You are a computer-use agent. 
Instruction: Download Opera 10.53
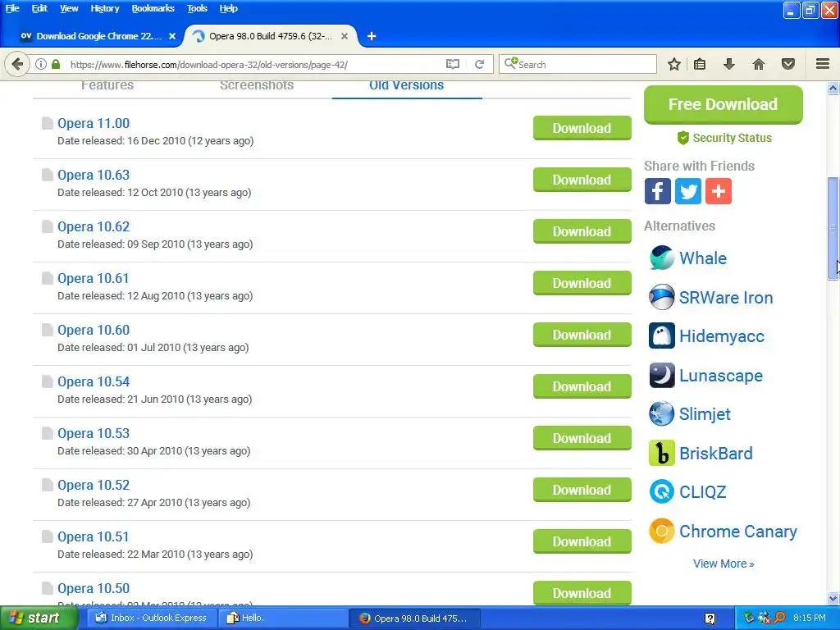[582, 438]
